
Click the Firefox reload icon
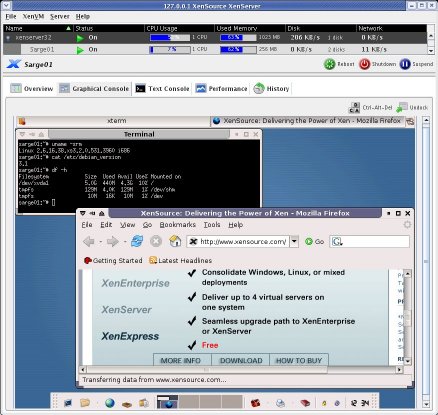[x=137, y=241]
